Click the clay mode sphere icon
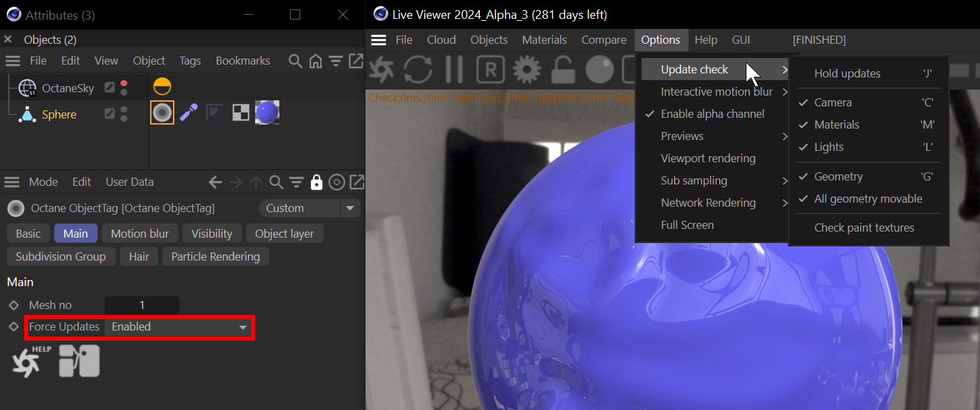Screen dimensions: 980x410 pos(598,69)
